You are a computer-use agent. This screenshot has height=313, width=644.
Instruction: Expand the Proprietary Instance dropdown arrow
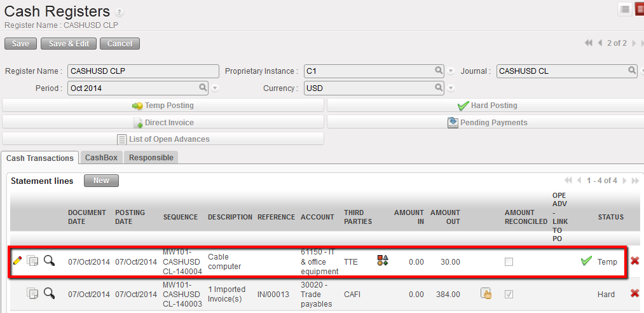[x=451, y=71]
